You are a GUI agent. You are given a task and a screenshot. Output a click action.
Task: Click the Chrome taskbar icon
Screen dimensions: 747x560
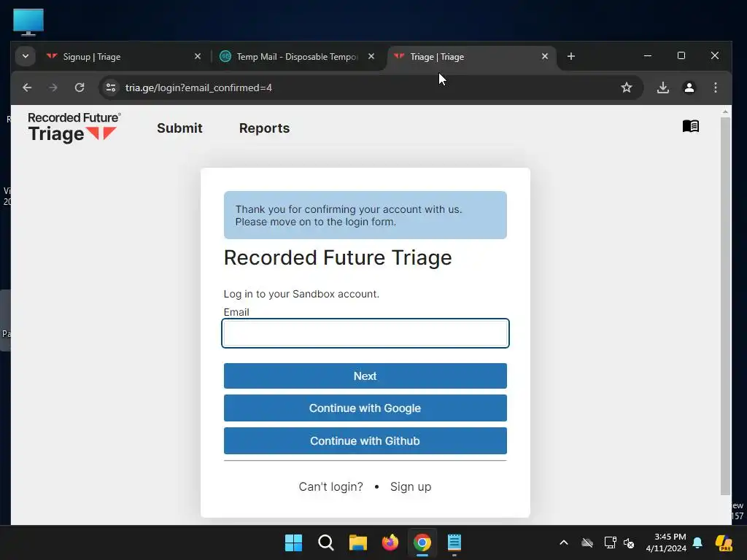pos(422,542)
